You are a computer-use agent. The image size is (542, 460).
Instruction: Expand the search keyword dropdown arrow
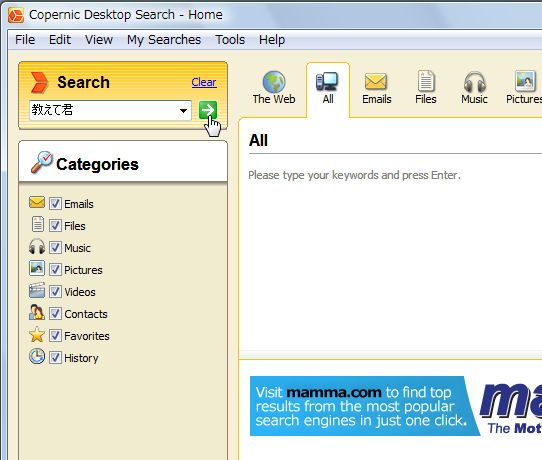click(x=184, y=111)
